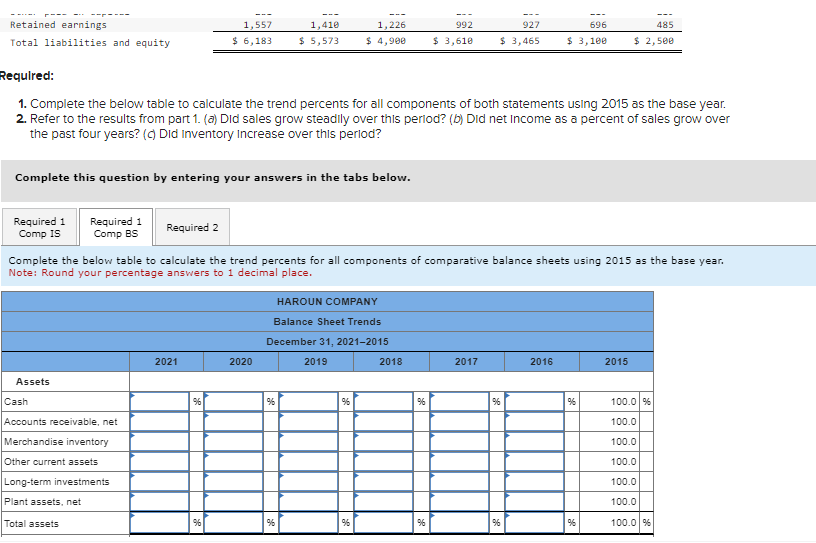Select Long-term investments 2021 input
This screenshot has width=816, height=543.
[159, 482]
